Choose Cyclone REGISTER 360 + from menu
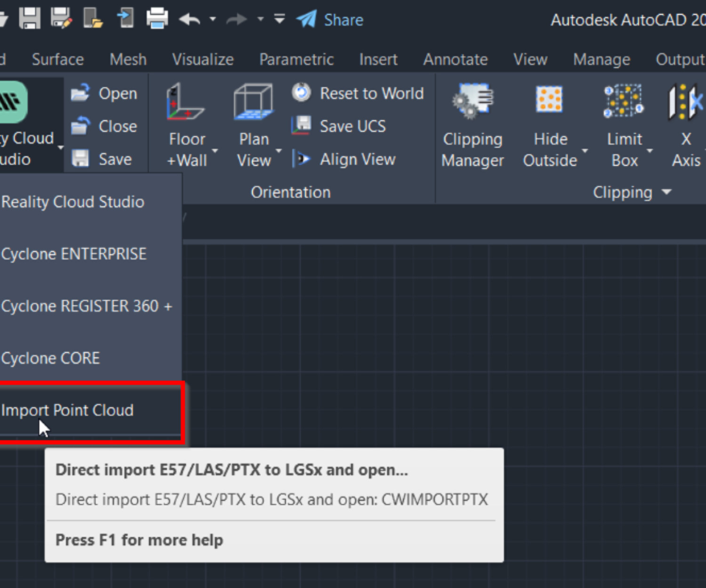Screen dimensions: 706x588 (87, 306)
